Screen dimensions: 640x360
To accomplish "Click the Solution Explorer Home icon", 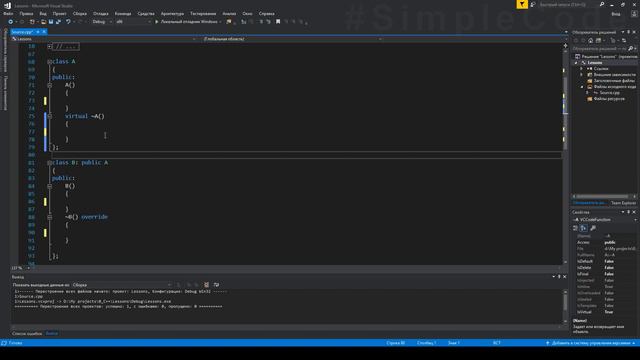I will click(591, 40).
